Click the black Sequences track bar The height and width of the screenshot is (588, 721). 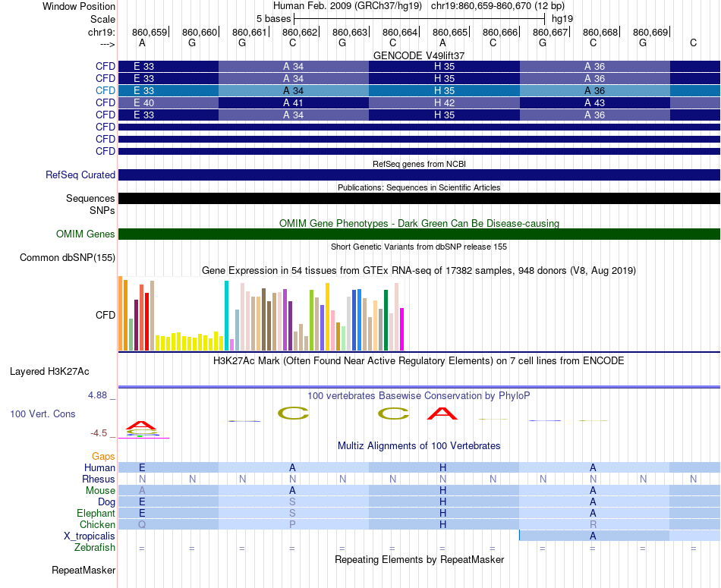(x=419, y=198)
